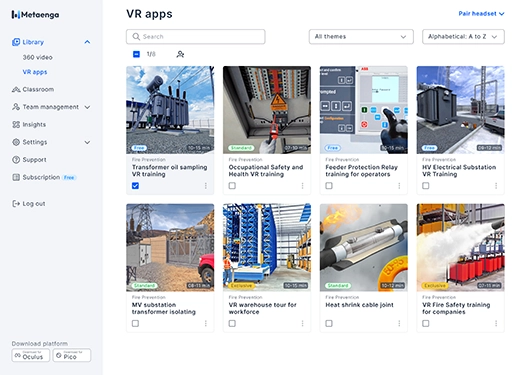Open the MV substation transformer thumbnail
This screenshot has width=528, height=375.
(x=170, y=247)
